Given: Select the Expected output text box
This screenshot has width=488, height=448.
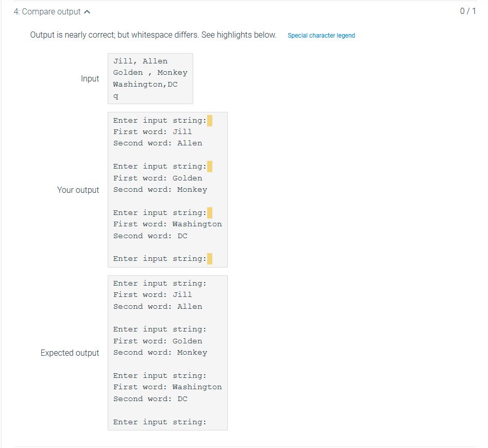Looking at the screenshot, I should pyautogui.click(x=167, y=353).
